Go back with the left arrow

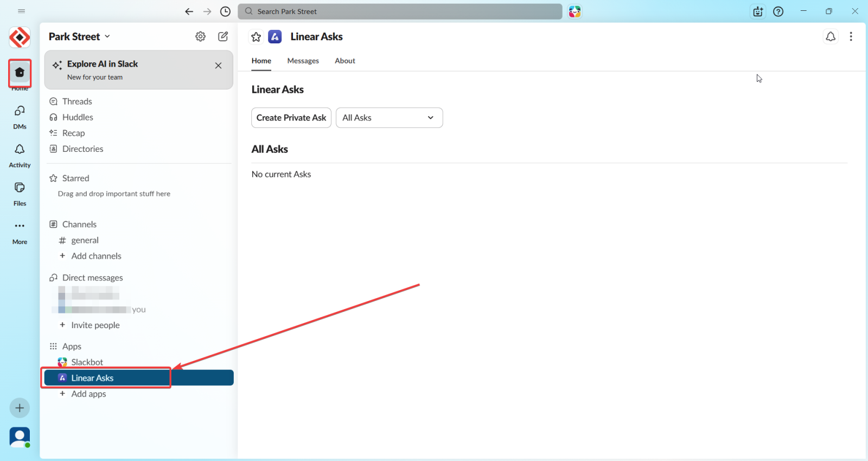[189, 11]
